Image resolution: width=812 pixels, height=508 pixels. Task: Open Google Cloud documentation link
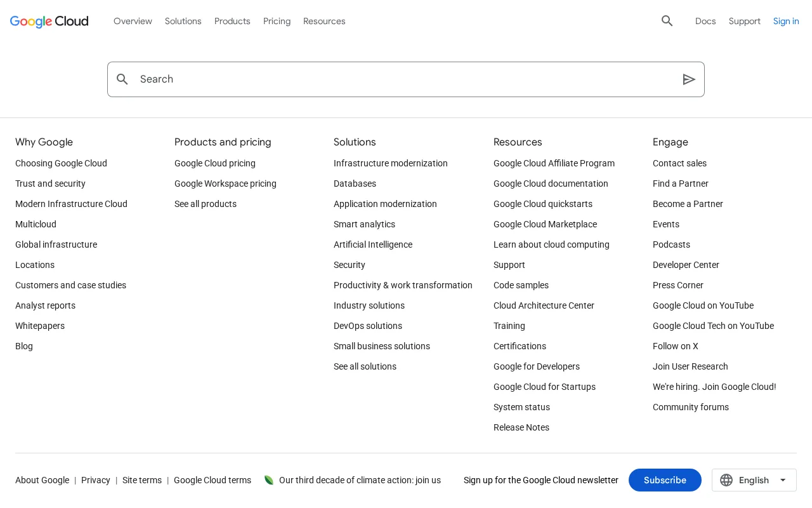pyautogui.click(x=551, y=184)
